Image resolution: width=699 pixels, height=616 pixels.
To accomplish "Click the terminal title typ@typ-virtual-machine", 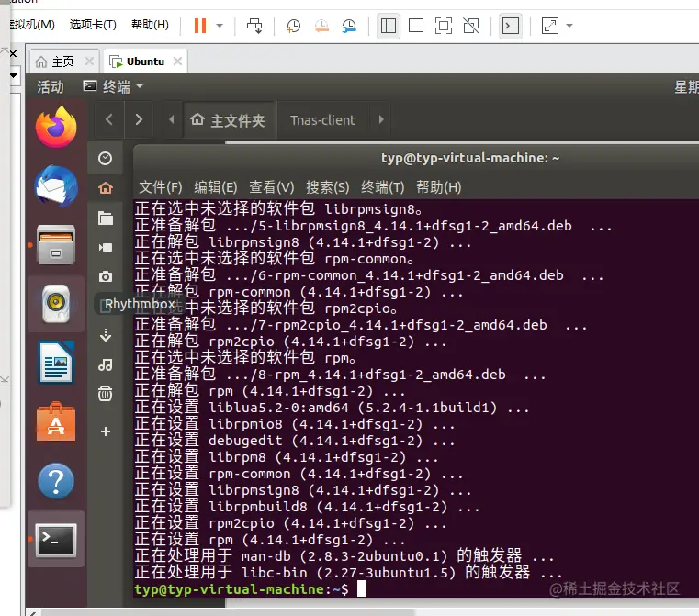I will pyautogui.click(x=470, y=158).
